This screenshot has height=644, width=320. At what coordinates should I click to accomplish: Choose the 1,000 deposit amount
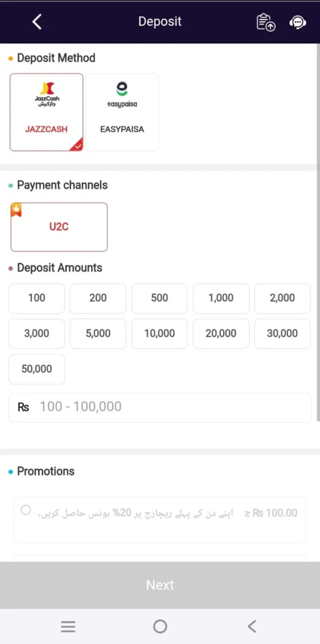coord(221,298)
